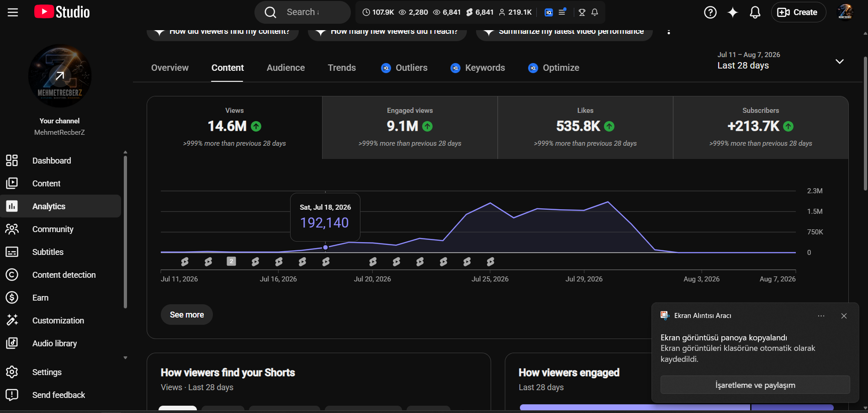868x413 pixels.
Task: Open the channel avatar thumbnail in sidebar
Action: tap(60, 76)
